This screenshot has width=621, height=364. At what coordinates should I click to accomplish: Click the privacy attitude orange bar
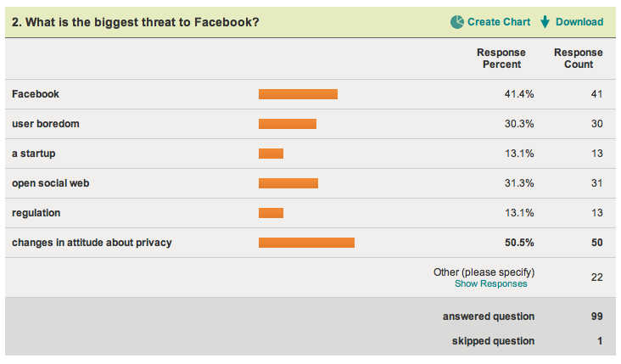point(306,243)
